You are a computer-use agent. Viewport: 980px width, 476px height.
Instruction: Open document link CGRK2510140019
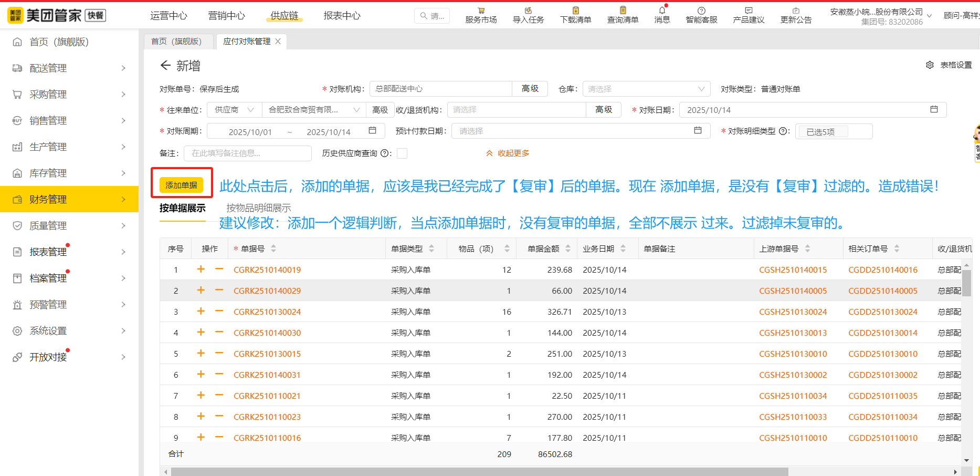(267, 270)
